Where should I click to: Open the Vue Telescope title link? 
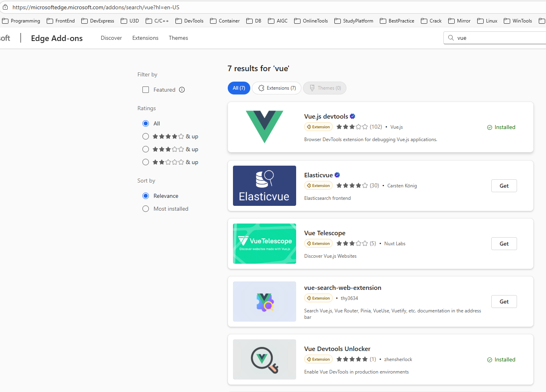coord(325,233)
